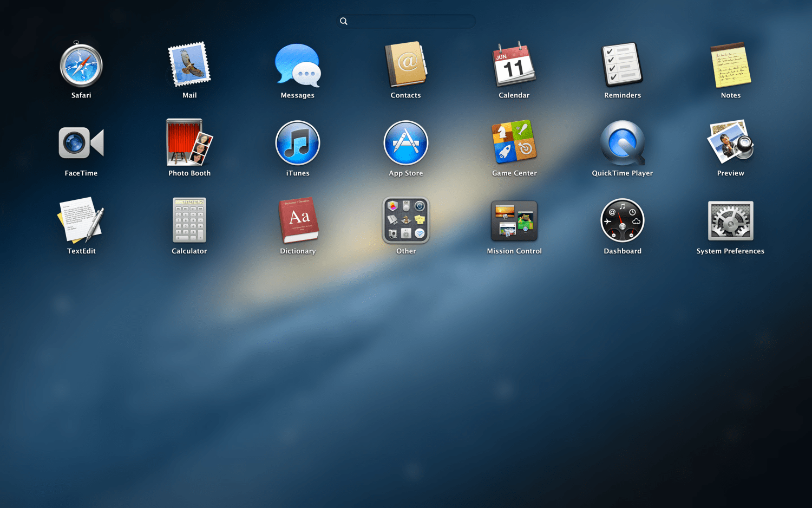Open System Preferences via the gear icon
The height and width of the screenshot is (508, 812).
click(731, 220)
